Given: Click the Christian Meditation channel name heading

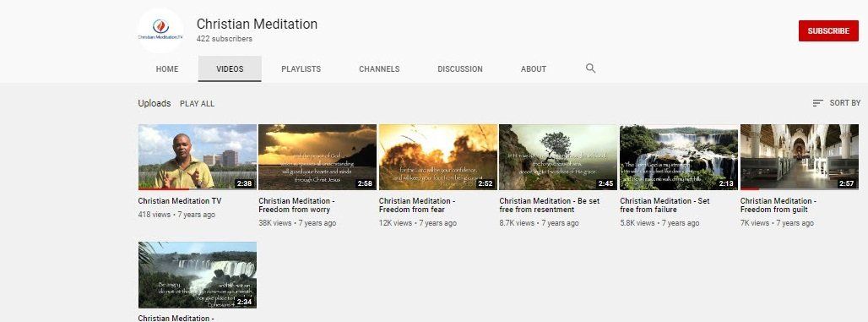Looking at the screenshot, I should click(257, 24).
